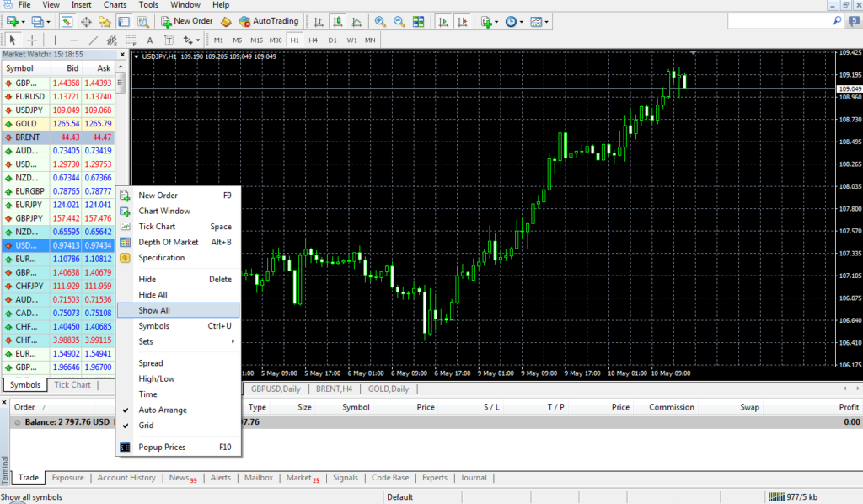
Task: Open the Periods dropdown arrow
Action: (x=522, y=22)
